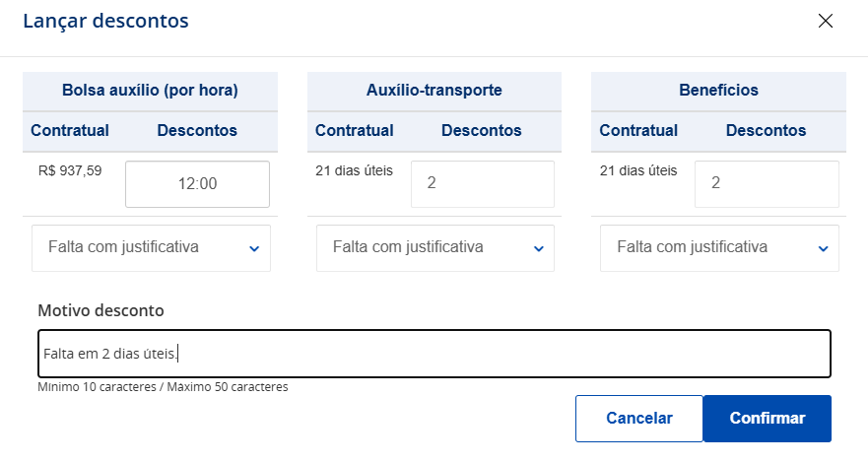
Task: Close the Lançar descontos dialog
Action: (826, 21)
